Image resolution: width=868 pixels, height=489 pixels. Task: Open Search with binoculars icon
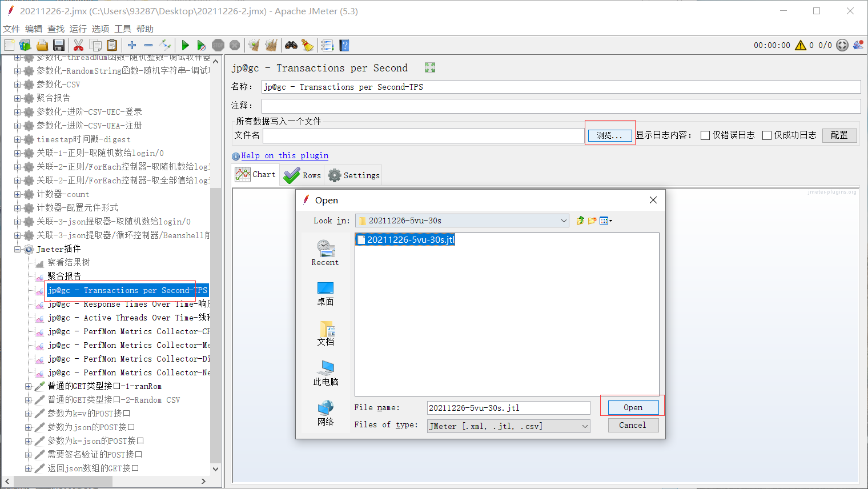[291, 45]
